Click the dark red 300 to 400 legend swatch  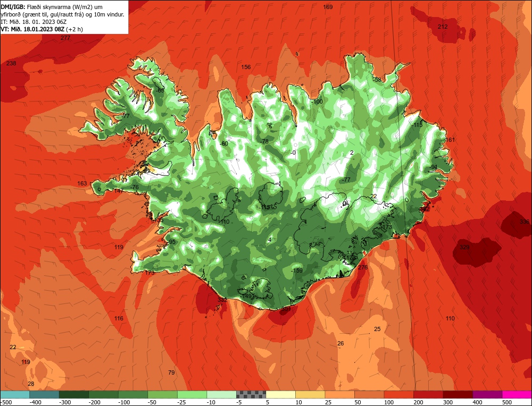tap(458, 394)
